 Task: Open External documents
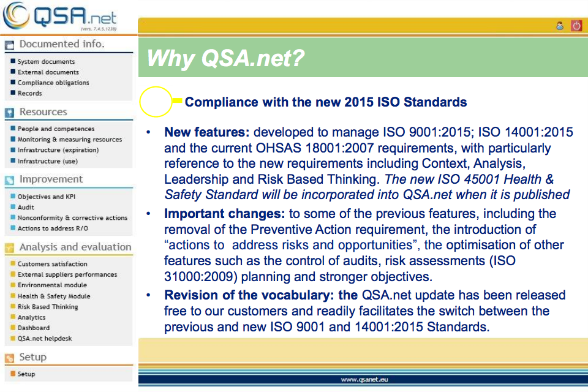click(x=48, y=72)
